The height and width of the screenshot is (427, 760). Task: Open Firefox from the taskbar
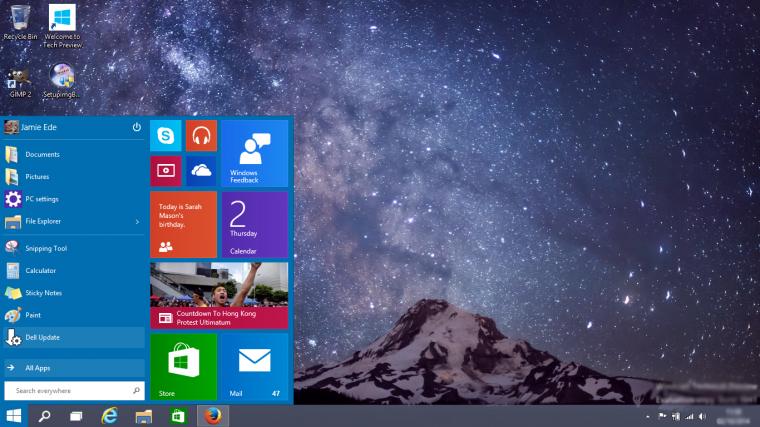[x=213, y=416]
